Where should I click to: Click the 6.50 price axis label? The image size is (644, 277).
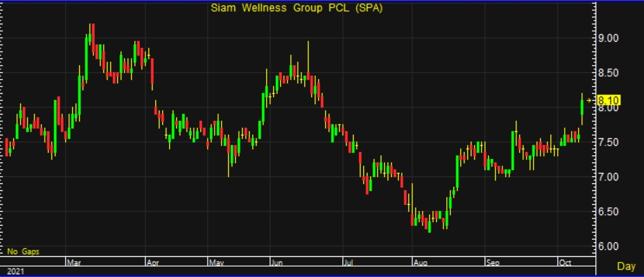pyautogui.click(x=608, y=212)
